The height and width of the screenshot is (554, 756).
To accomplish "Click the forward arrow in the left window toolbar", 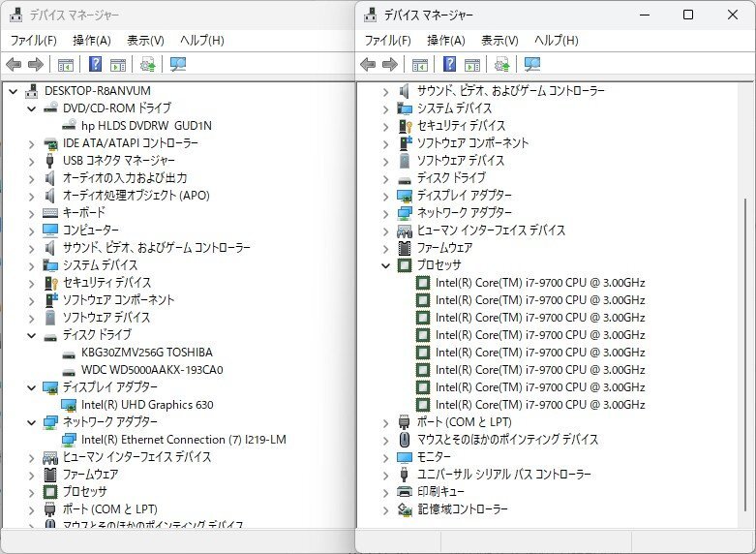I will [x=36, y=65].
